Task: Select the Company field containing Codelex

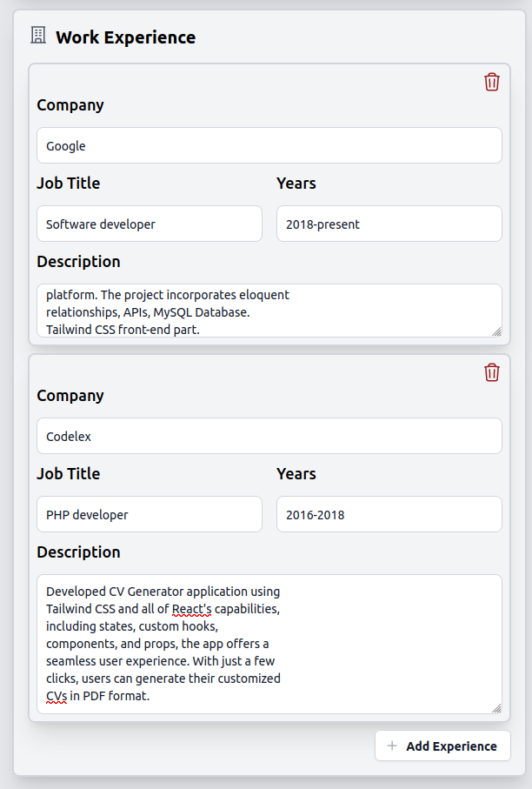Action: coord(269,436)
